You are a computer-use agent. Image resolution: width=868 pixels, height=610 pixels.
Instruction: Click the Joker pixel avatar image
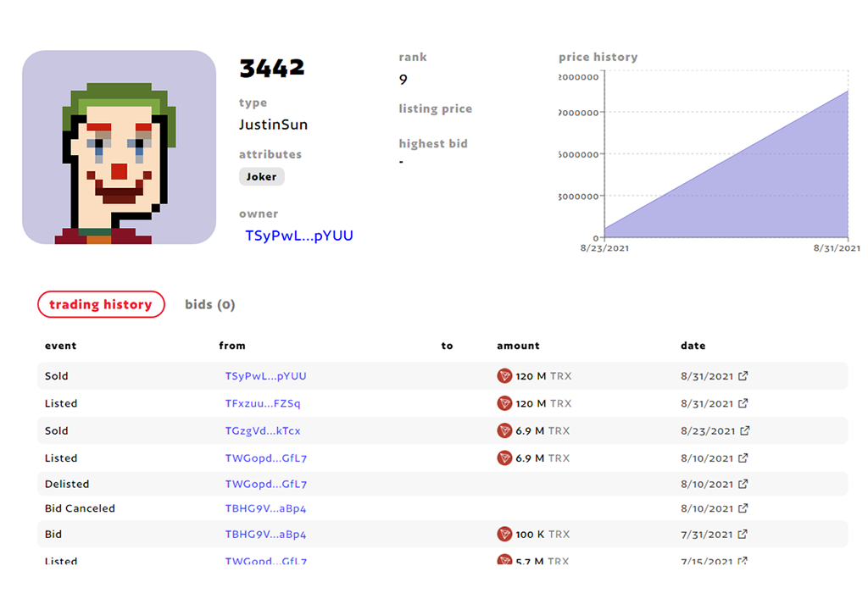(x=119, y=147)
